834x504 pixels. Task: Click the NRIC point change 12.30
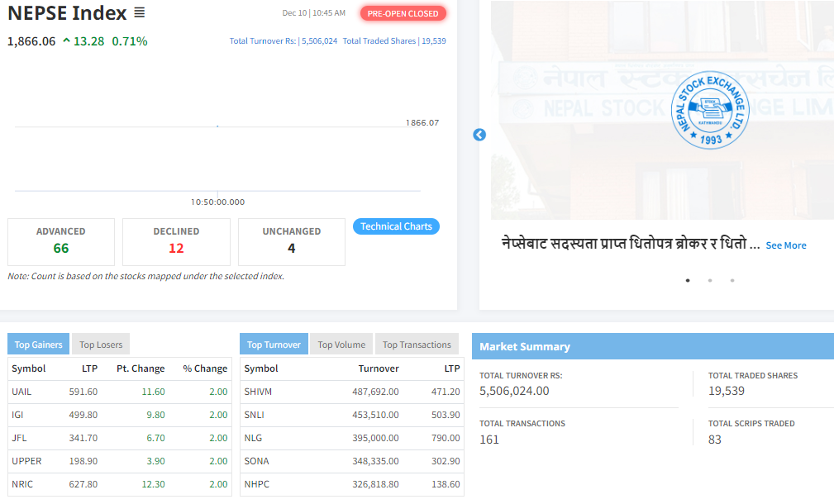pos(153,484)
